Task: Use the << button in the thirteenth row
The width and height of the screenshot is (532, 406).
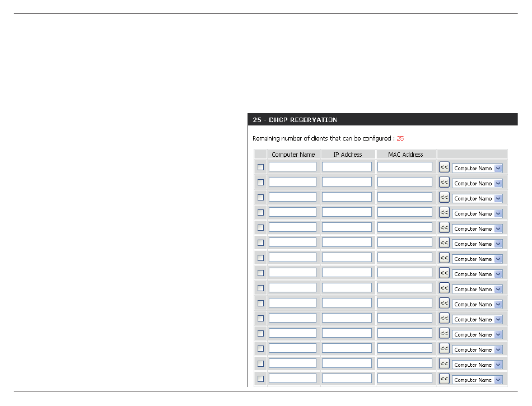Action: [x=444, y=348]
